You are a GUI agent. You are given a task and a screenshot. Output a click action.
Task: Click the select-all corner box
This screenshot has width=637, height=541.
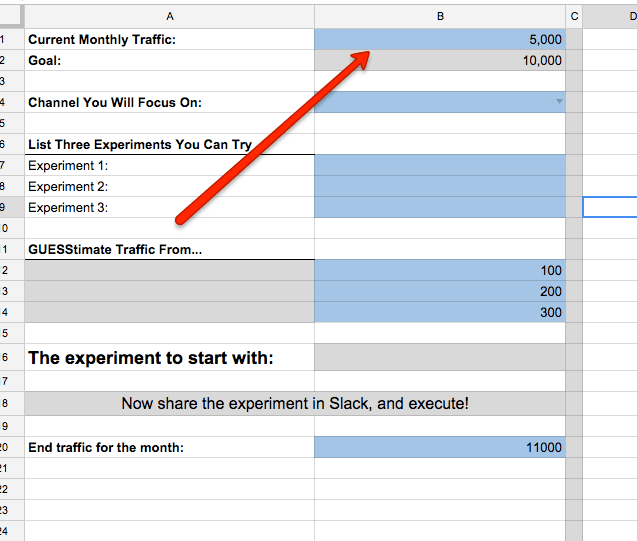11,16
